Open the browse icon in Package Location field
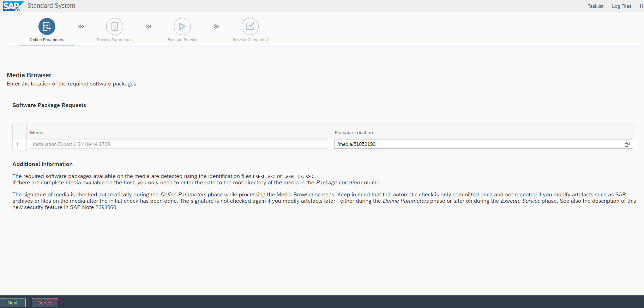This screenshot has width=644, height=308. (x=627, y=144)
